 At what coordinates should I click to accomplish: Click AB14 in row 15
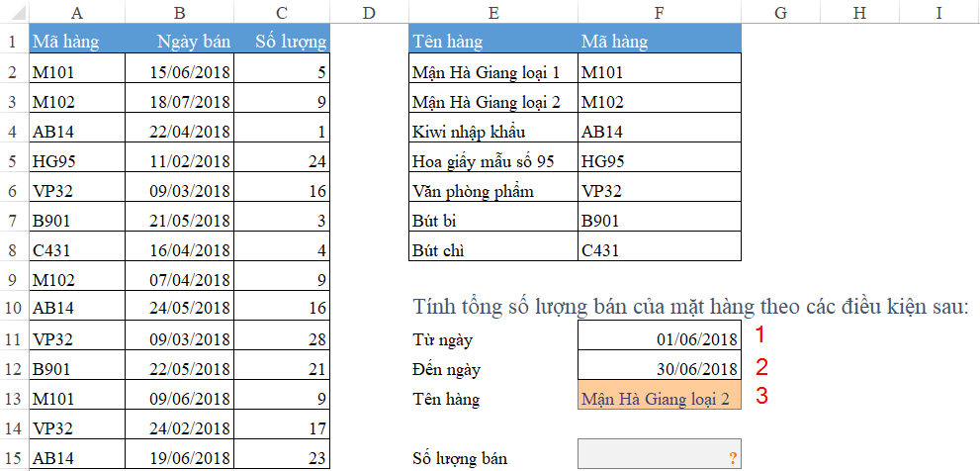click(77, 455)
